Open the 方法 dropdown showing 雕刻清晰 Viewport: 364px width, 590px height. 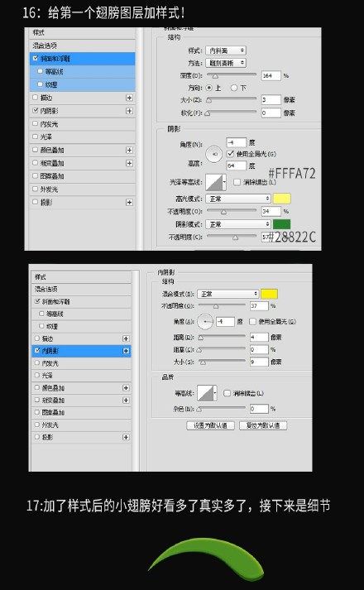coord(226,63)
